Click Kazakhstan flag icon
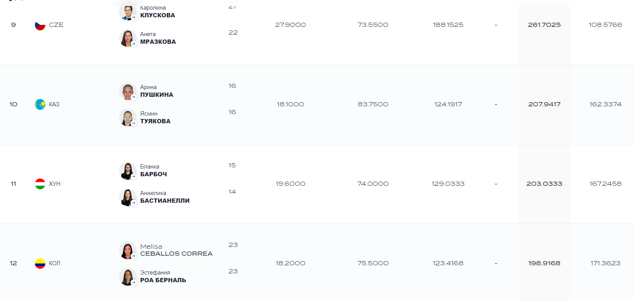Viewport: 644px width, 301px height. point(40,104)
